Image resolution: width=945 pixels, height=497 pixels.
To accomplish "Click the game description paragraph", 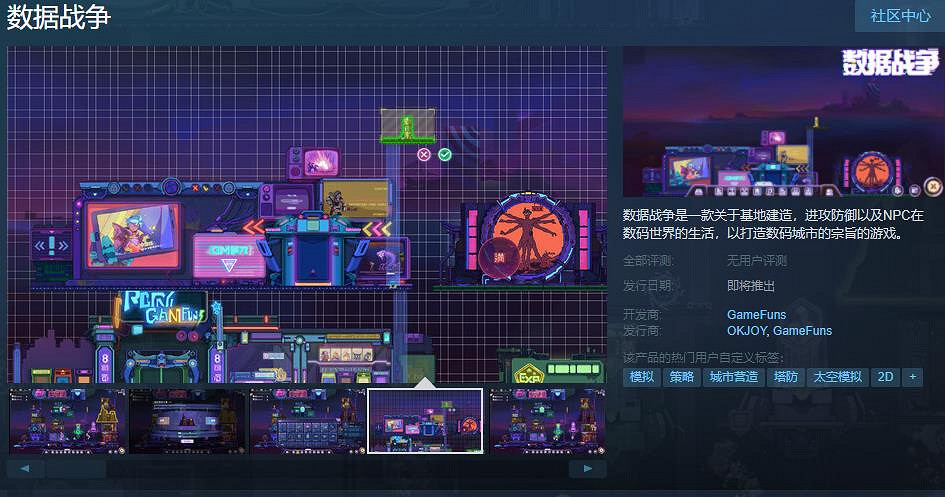I will (x=773, y=224).
